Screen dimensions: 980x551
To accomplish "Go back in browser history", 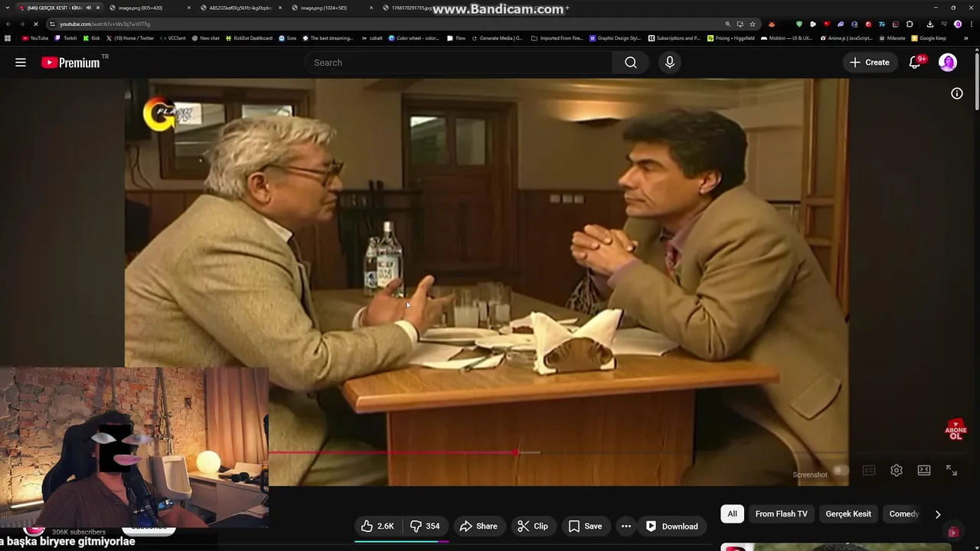I will 8,24.
